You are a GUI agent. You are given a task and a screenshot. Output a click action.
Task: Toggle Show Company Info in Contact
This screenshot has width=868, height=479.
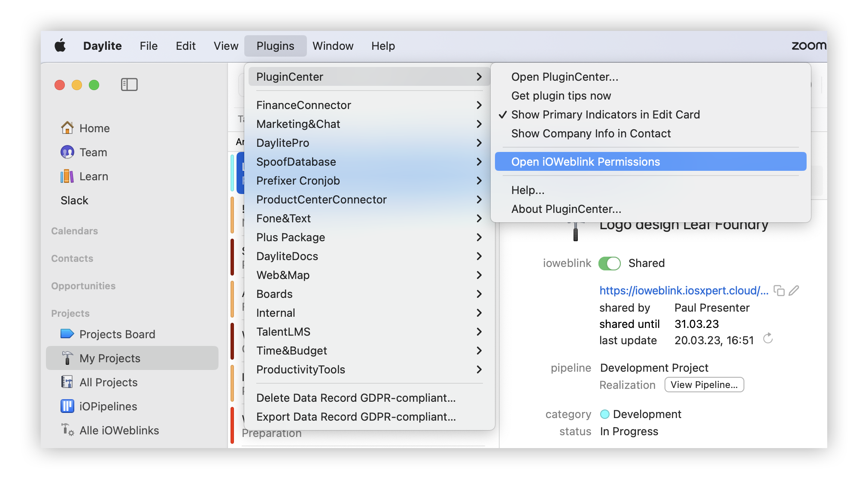coord(651,133)
